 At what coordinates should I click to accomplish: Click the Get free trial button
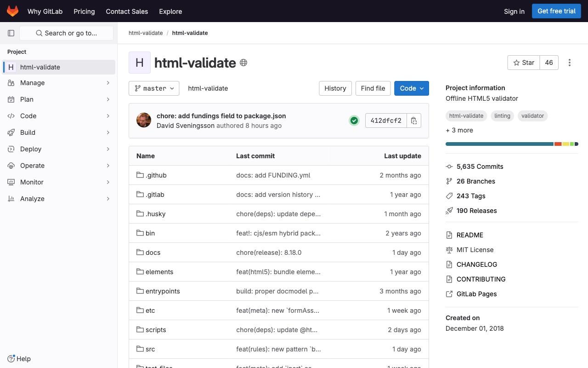556,11
